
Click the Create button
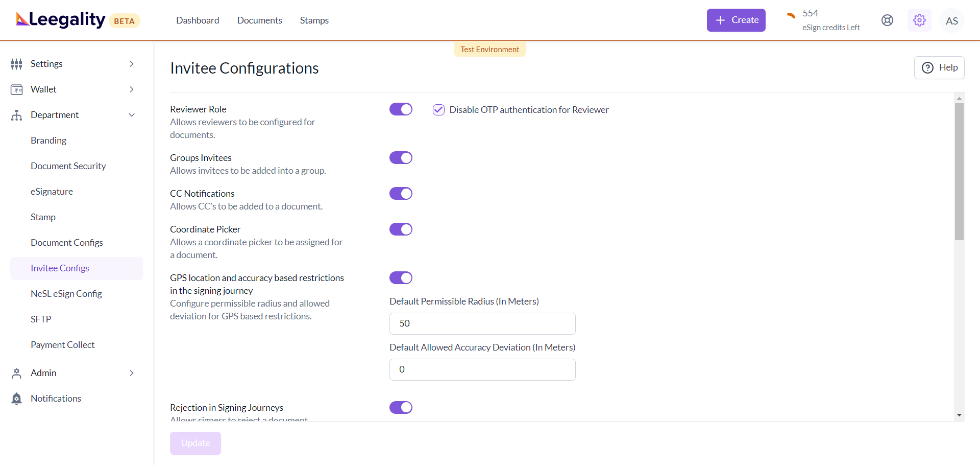(x=736, y=20)
